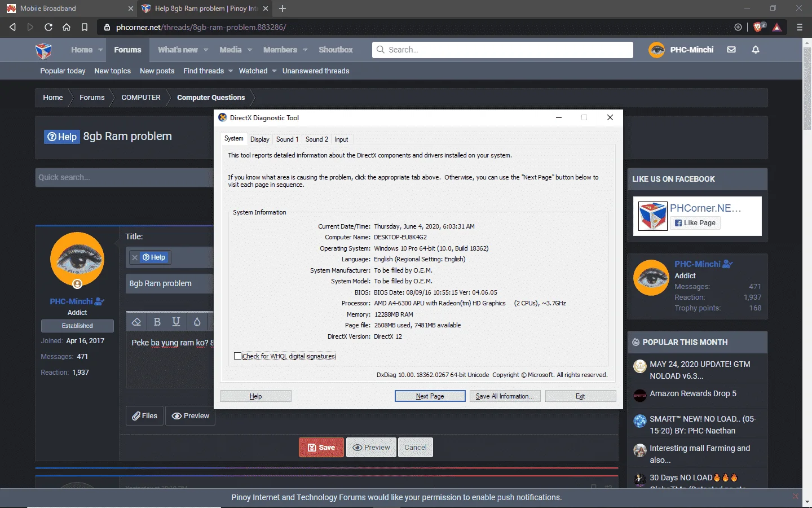Screen dimensions: 812x508
Task: Click the Quick search input field
Action: coord(124,177)
